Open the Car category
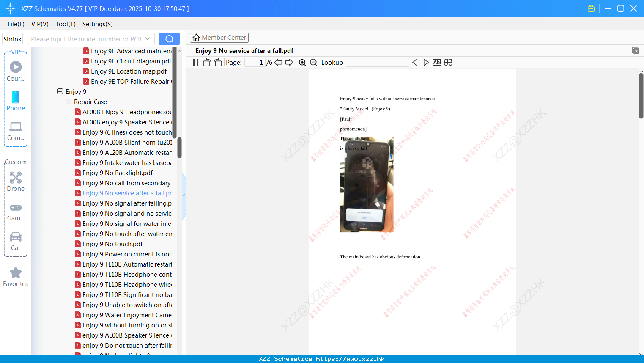The width and height of the screenshot is (644, 363). (16, 241)
